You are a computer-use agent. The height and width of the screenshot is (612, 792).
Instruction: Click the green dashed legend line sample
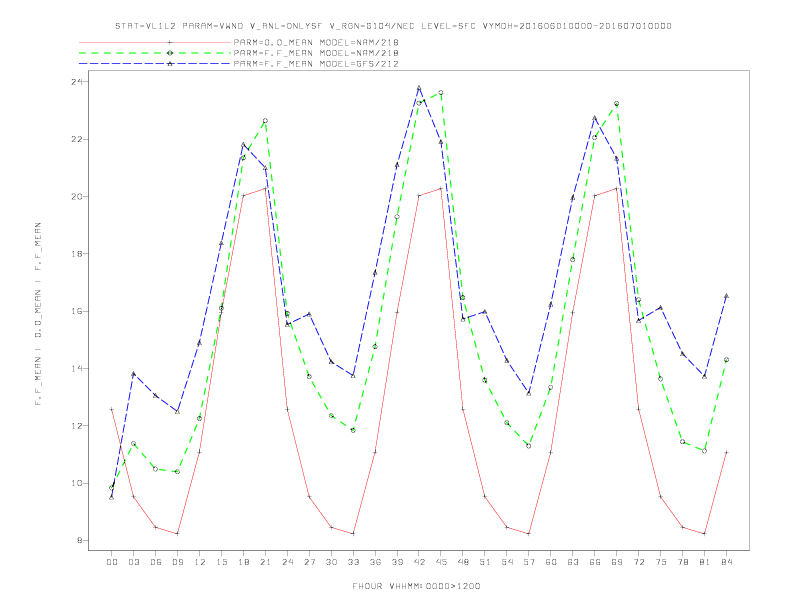[155, 53]
